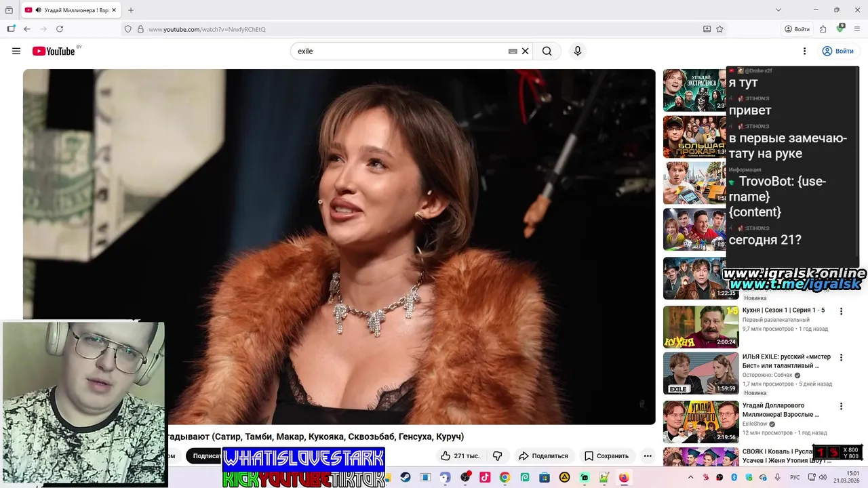Open options for Кухня Сезон 1 video
Image resolution: width=868 pixels, height=488 pixels.
(x=842, y=311)
